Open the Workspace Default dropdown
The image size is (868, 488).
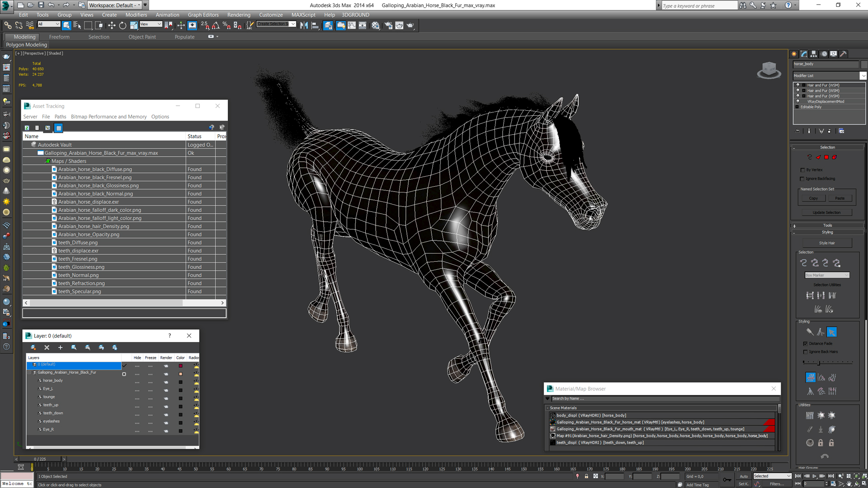pyautogui.click(x=115, y=5)
